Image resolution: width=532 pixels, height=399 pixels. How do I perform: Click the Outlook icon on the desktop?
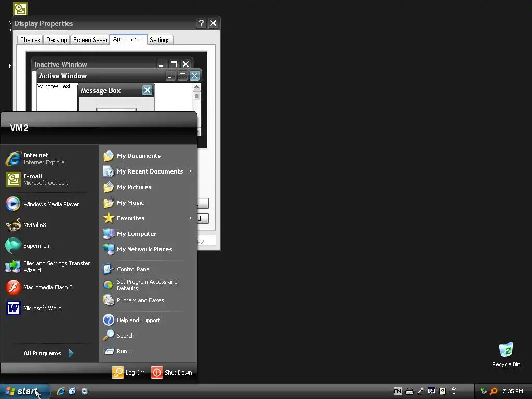coord(20,9)
